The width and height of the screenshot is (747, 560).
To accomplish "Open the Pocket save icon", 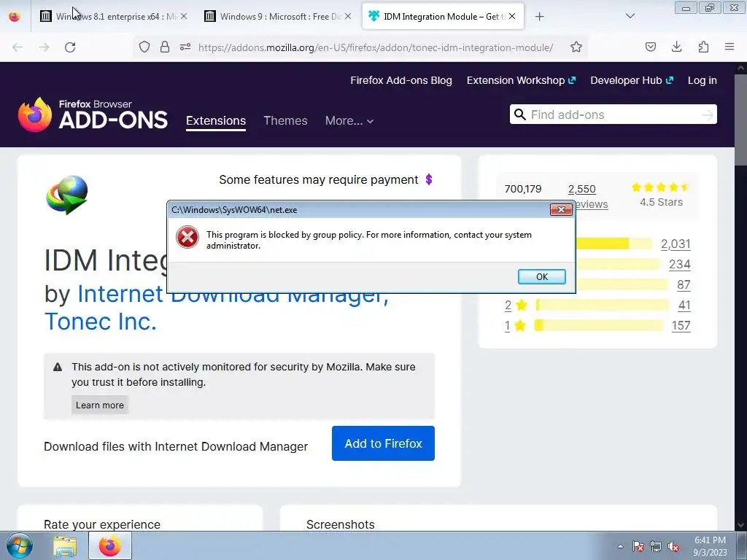I will 650,47.
